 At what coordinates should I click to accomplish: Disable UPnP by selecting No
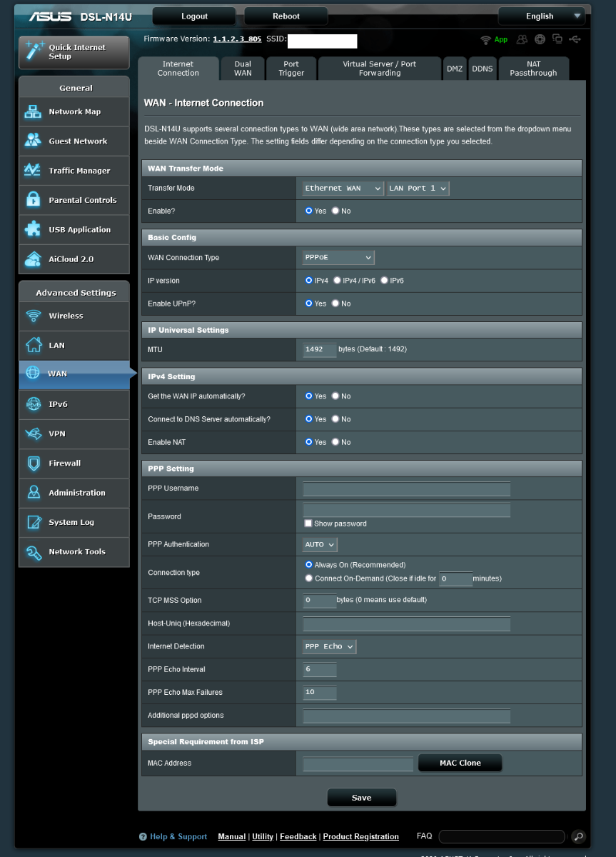coord(335,304)
